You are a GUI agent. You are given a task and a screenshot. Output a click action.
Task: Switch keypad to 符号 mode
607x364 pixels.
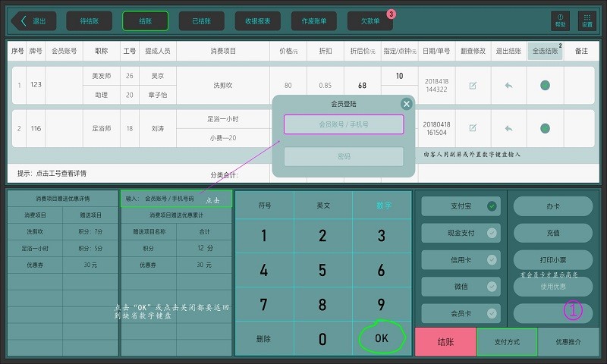coord(264,206)
